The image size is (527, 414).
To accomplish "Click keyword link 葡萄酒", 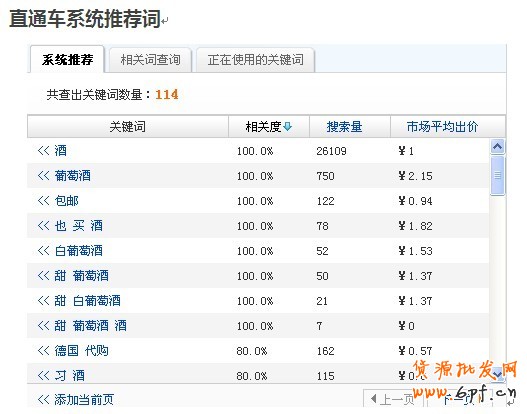I will 73,175.
